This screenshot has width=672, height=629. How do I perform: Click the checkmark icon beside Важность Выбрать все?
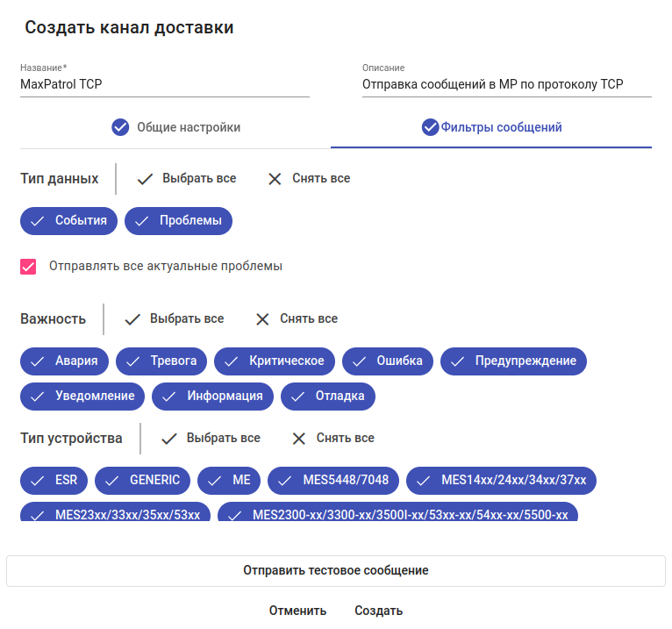pos(132,319)
